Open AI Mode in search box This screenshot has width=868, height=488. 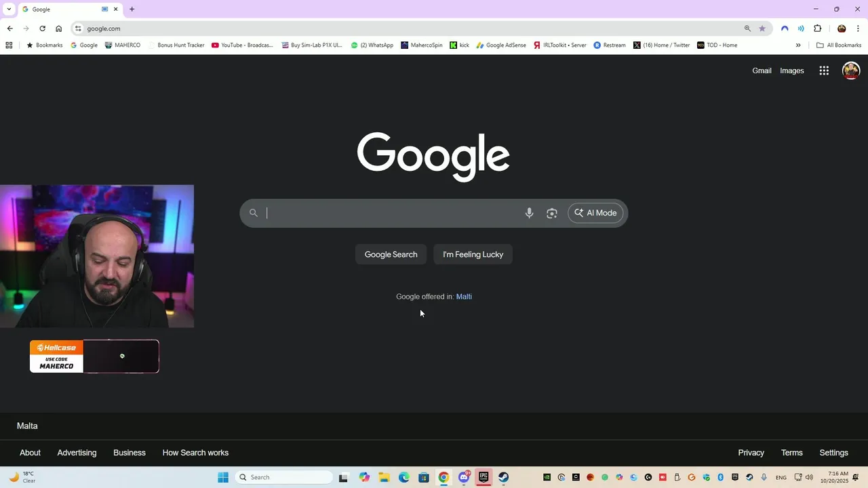pos(595,213)
